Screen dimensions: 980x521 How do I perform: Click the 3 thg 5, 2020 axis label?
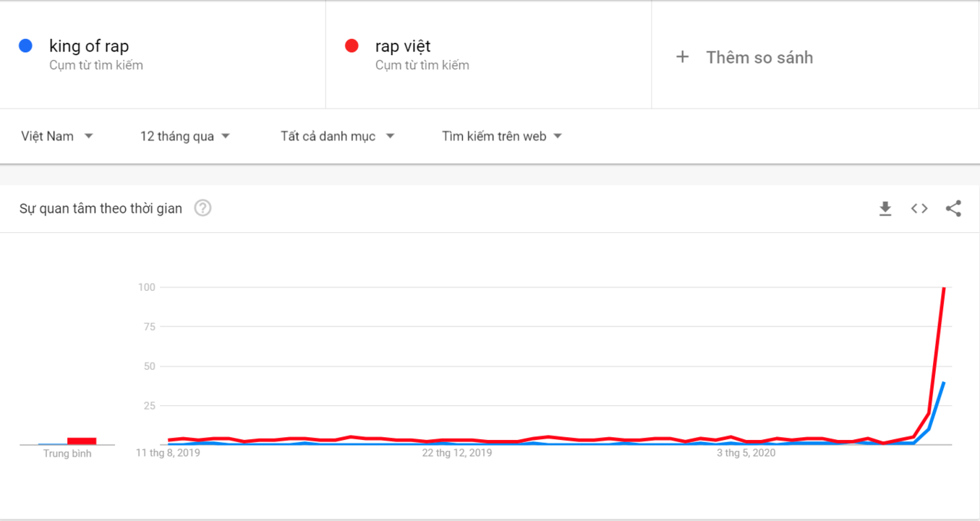click(746, 453)
